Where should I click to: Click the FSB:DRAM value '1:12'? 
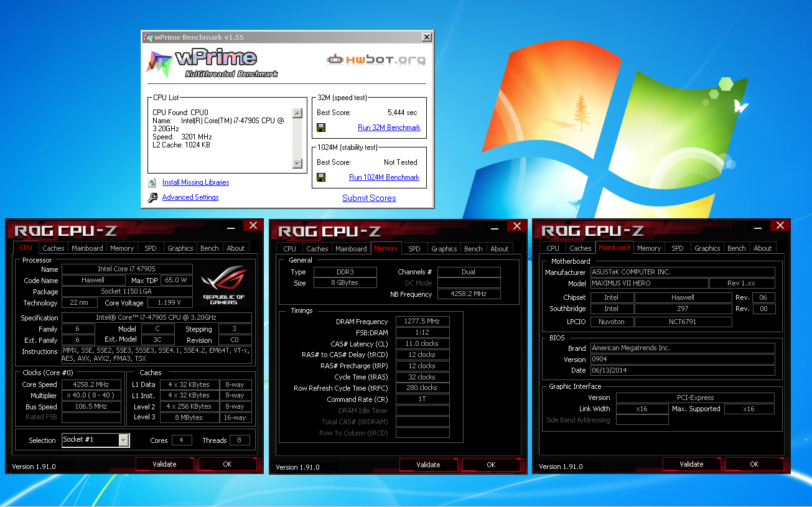(422, 333)
